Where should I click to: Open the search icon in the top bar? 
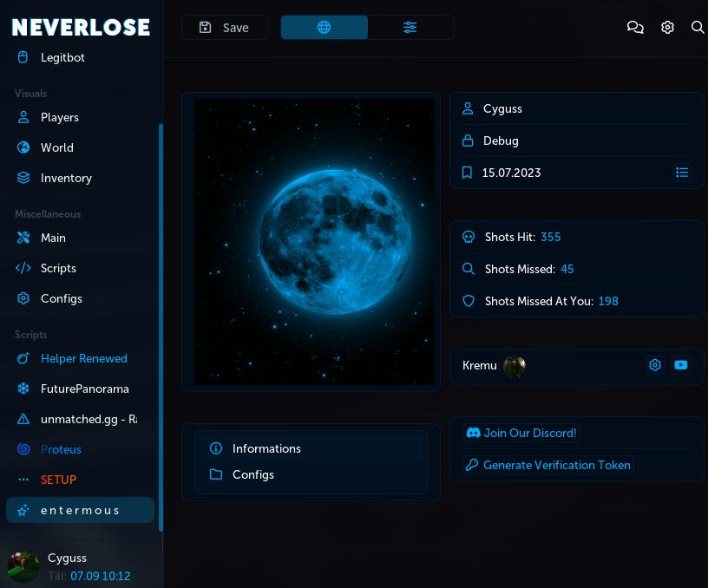(x=698, y=27)
